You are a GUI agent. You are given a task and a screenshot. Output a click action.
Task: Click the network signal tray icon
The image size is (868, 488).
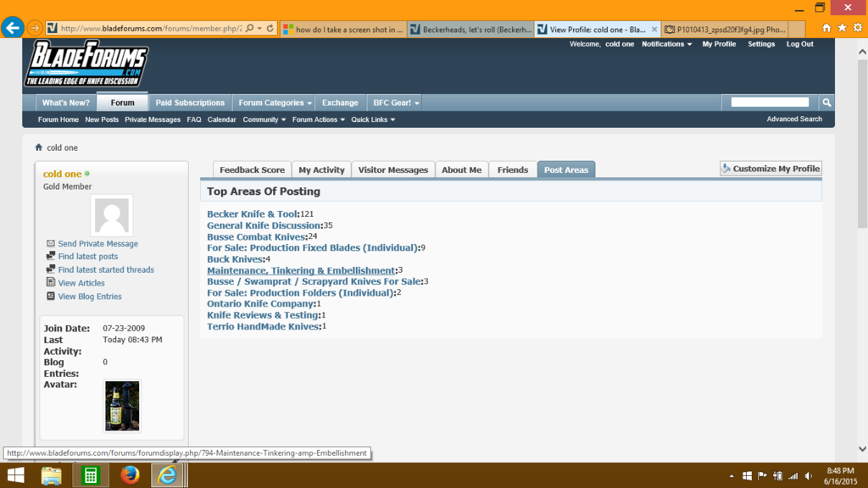[x=793, y=476]
